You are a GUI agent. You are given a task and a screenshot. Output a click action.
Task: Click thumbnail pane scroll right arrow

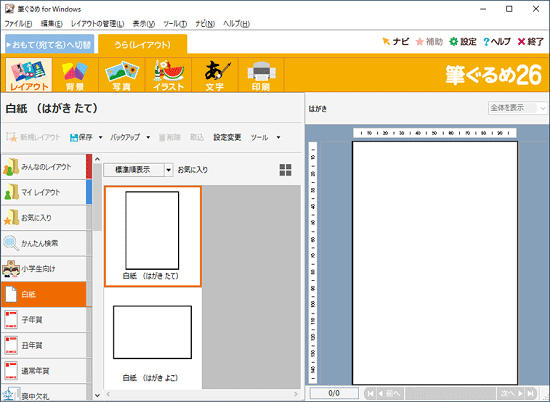click(x=296, y=394)
